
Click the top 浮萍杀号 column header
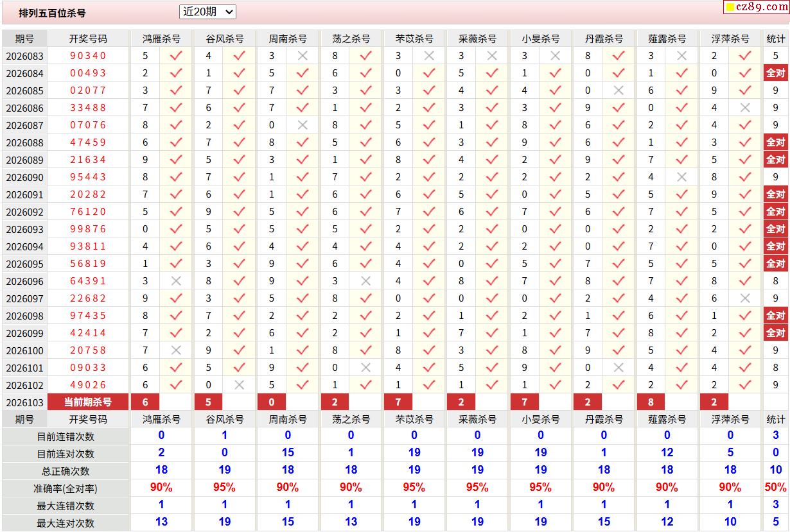tap(730, 39)
